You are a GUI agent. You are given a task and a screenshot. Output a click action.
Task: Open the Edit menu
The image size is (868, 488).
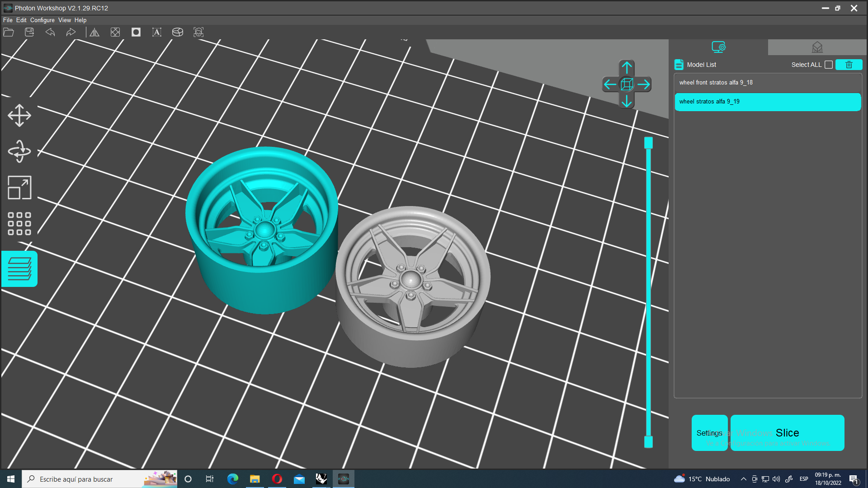(21, 20)
